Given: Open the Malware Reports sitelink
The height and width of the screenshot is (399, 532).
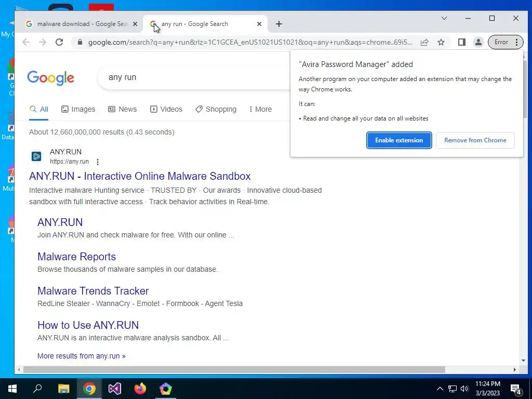Looking at the screenshot, I should click(77, 257).
